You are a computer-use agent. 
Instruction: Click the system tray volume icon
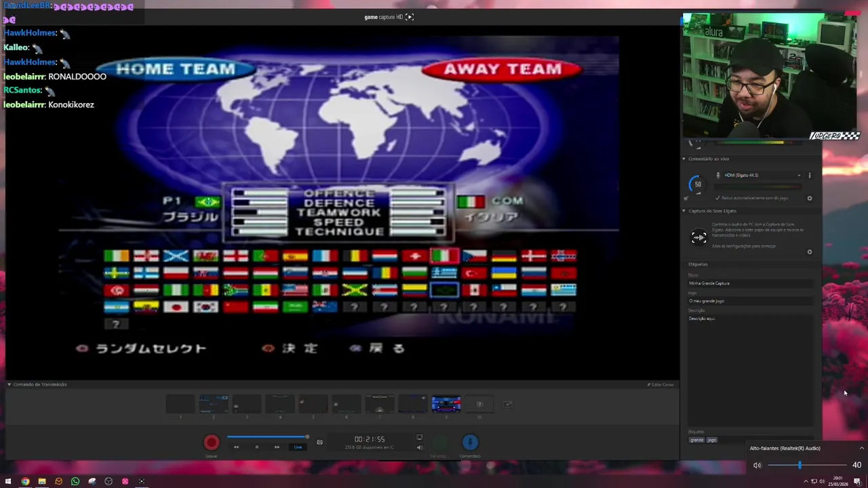[x=823, y=481]
